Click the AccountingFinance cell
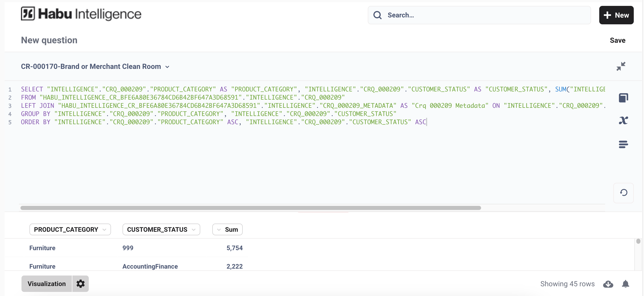This screenshot has height=296, width=644. pos(150,266)
